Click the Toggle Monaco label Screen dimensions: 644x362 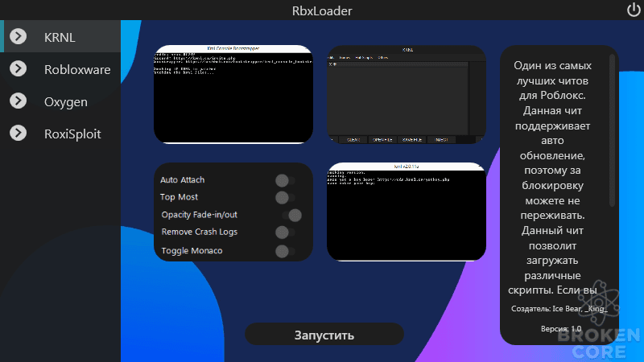click(192, 251)
